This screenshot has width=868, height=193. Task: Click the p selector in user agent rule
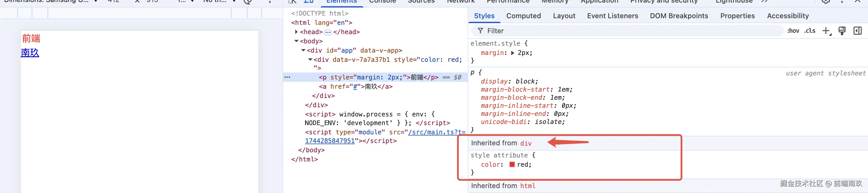click(472, 73)
